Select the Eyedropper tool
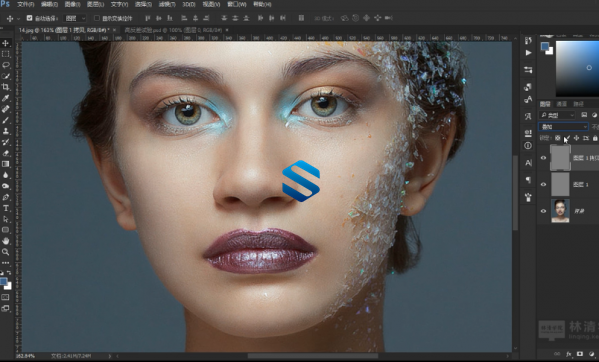Image resolution: width=599 pixels, height=362 pixels. [6, 98]
